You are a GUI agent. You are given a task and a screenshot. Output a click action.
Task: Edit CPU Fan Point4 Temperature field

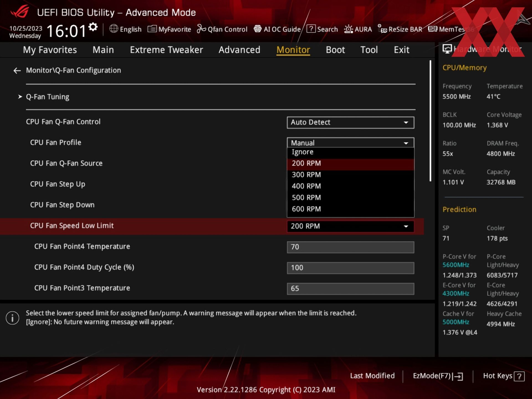[x=351, y=247]
